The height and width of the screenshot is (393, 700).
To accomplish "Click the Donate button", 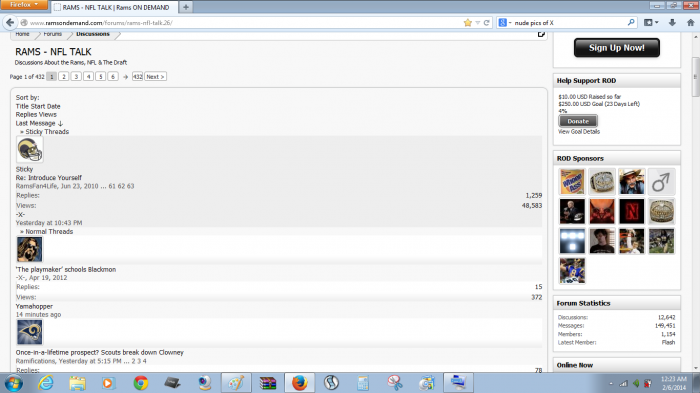I will click(x=578, y=121).
